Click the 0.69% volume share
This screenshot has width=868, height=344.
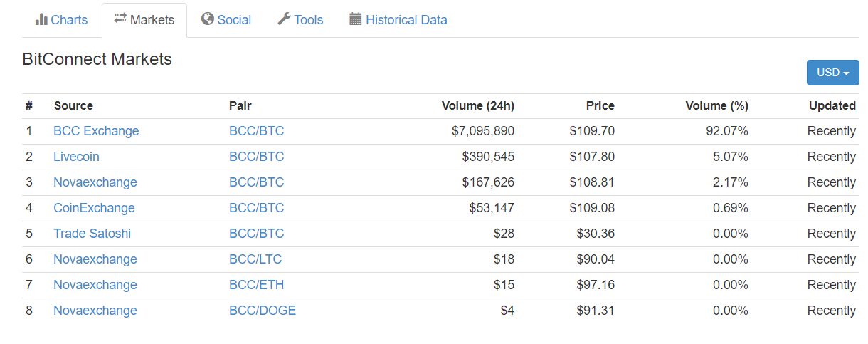pyautogui.click(x=731, y=208)
